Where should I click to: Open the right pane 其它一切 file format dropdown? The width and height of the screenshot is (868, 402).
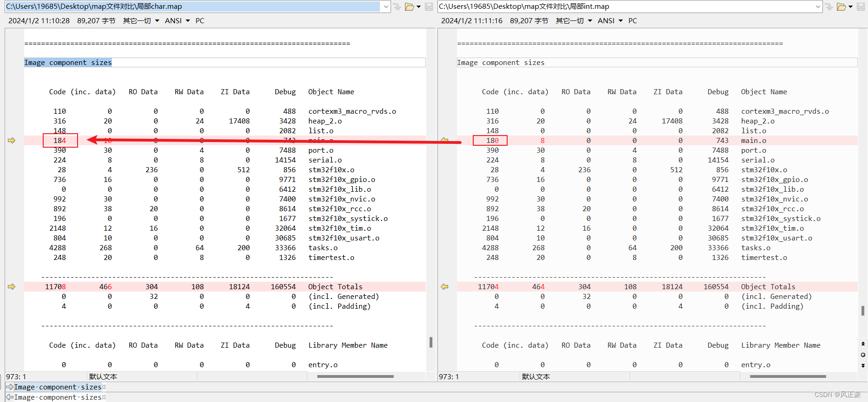coord(574,20)
